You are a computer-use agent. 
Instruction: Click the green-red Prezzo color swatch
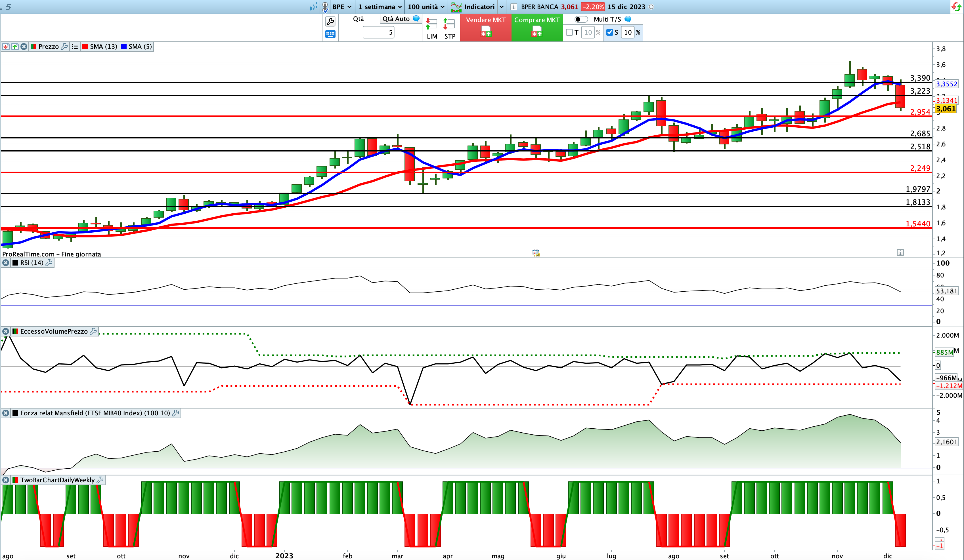click(x=33, y=47)
